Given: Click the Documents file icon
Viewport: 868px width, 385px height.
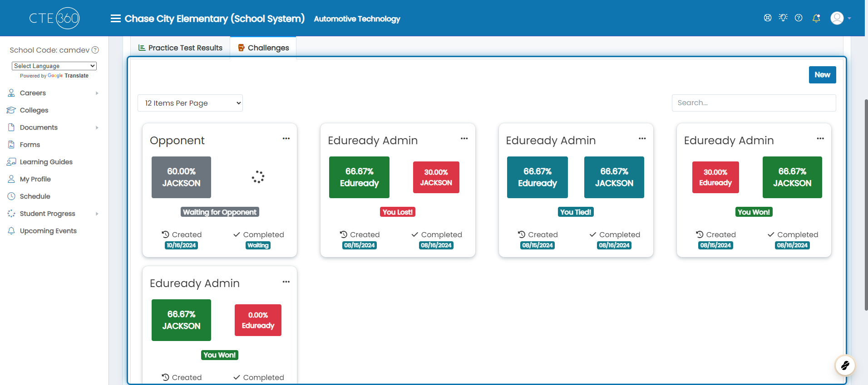Looking at the screenshot, I should pyautogui.click(x=11, y=127).
